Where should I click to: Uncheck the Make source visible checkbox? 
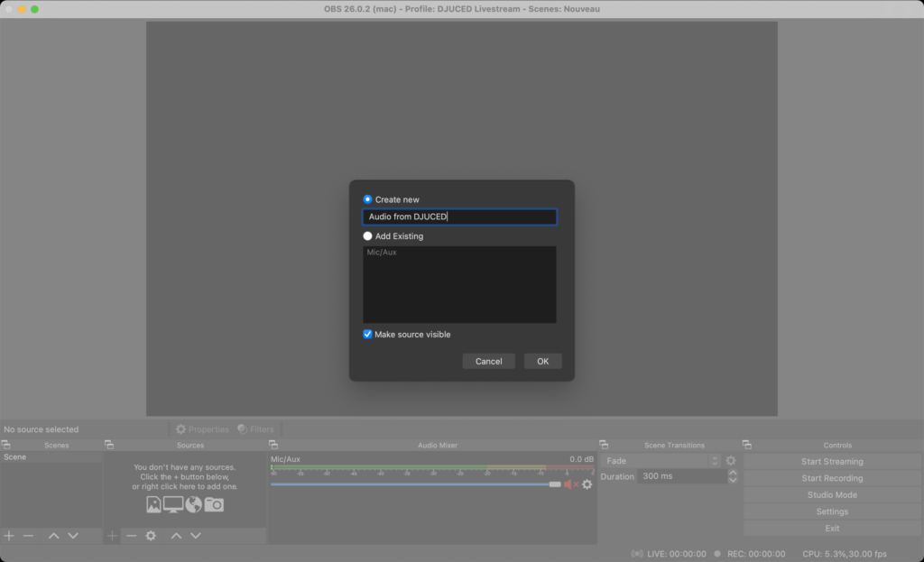pyautogui.click(x=367, y=335)
